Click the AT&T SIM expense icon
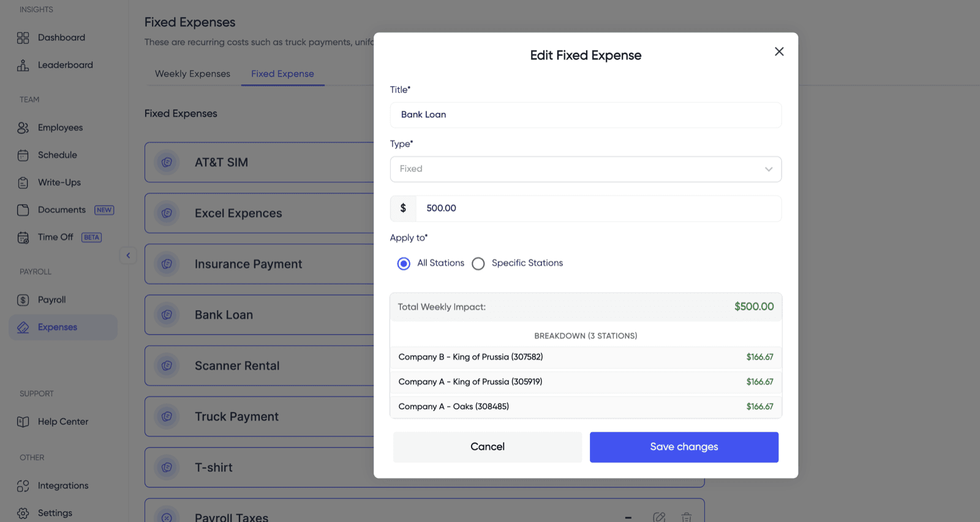 tap(167, 163)
